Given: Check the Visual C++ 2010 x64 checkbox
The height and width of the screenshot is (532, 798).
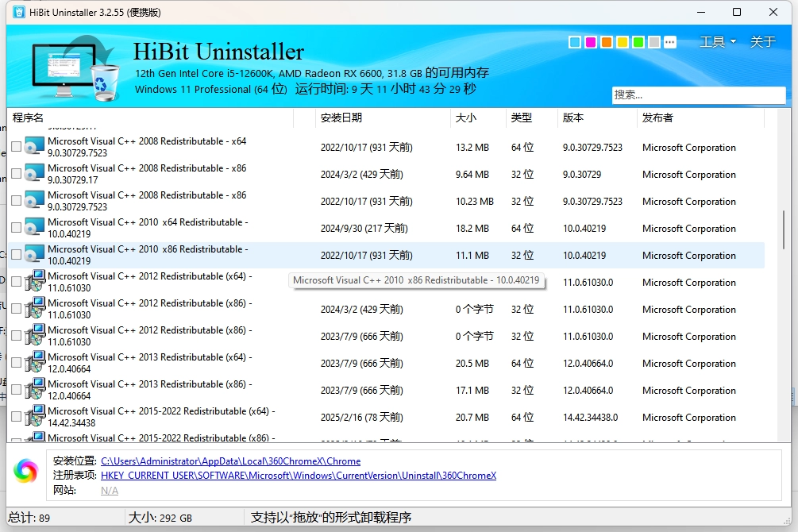Looking at the screenshot, I should [x=15, y=227].
